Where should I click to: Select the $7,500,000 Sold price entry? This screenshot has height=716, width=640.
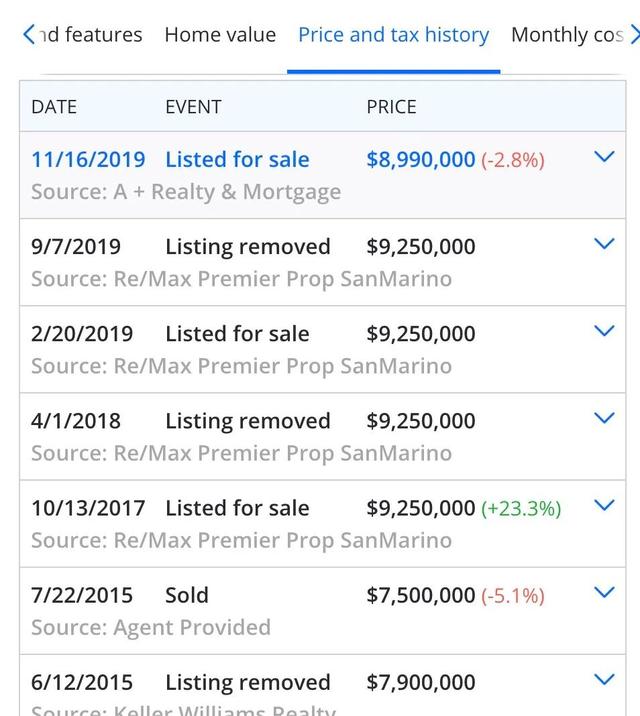coord(421,595)
